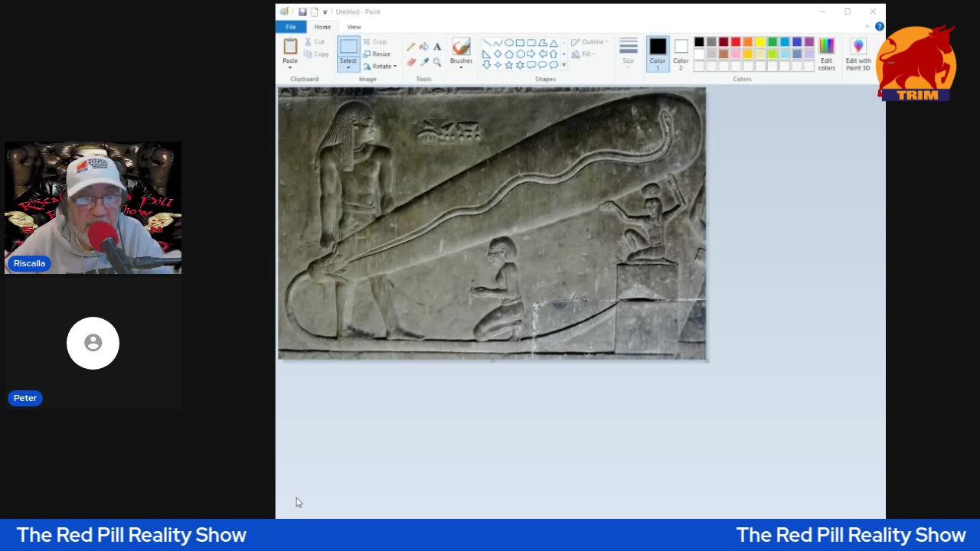Choose the yellow color swatch
980x551 pixels.
(760, 41)
